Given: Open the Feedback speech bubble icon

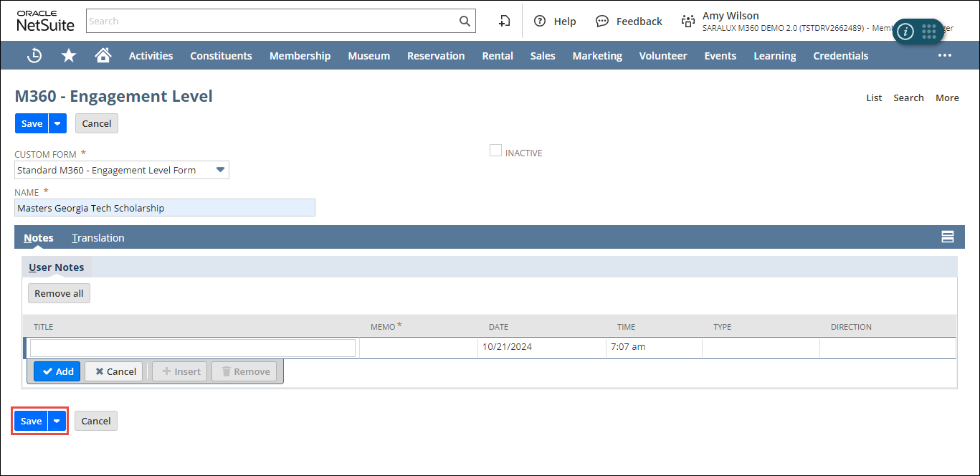Looking at the screenshot, I should pyautogui.click(x=602, y=22).
